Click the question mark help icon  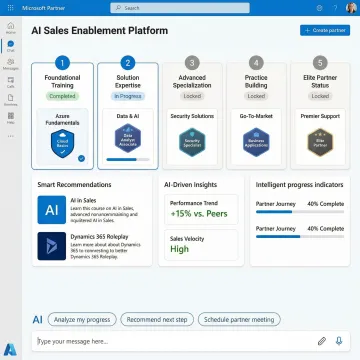335,8
